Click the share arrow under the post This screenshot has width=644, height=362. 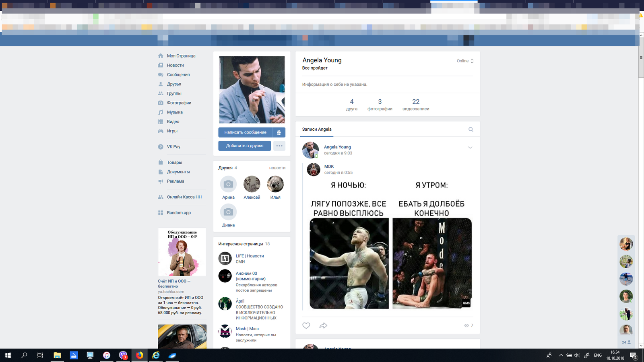(323, 325)
